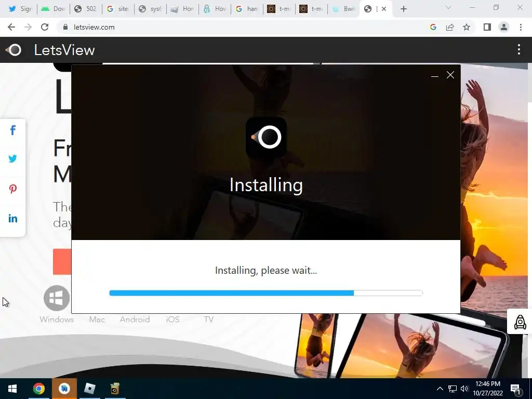Open the Google site: search tab
This screenshot has height=399, width=532.
click(117, 9)
